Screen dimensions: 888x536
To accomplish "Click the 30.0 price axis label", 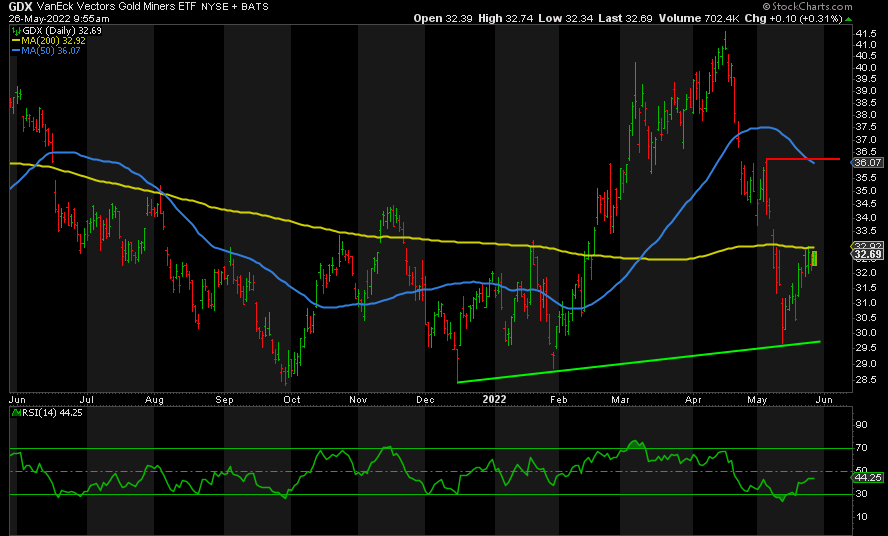I will [865, 332].
